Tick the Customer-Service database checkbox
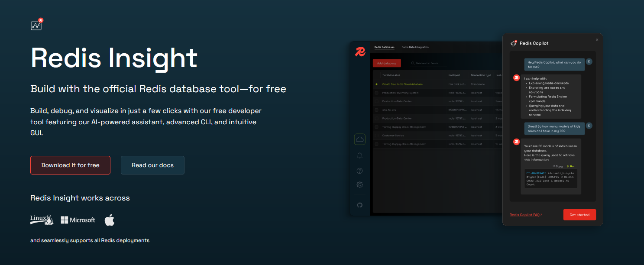The width and height of the screenshot is (644, 265). (x=377, y=135)
